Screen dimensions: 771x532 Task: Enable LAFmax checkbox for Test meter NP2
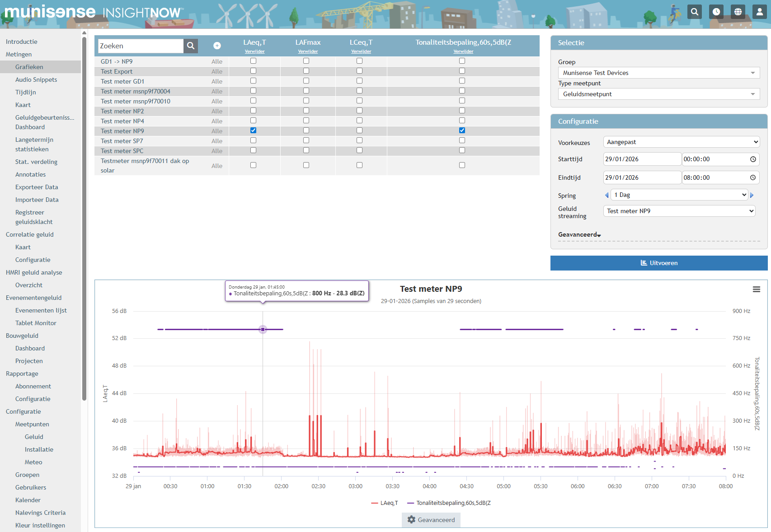click(x=306, y=111)
